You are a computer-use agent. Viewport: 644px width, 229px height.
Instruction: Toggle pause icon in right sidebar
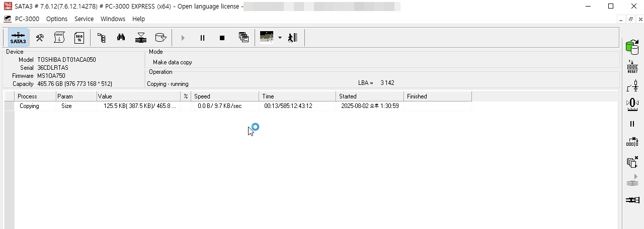pos(632,124)
